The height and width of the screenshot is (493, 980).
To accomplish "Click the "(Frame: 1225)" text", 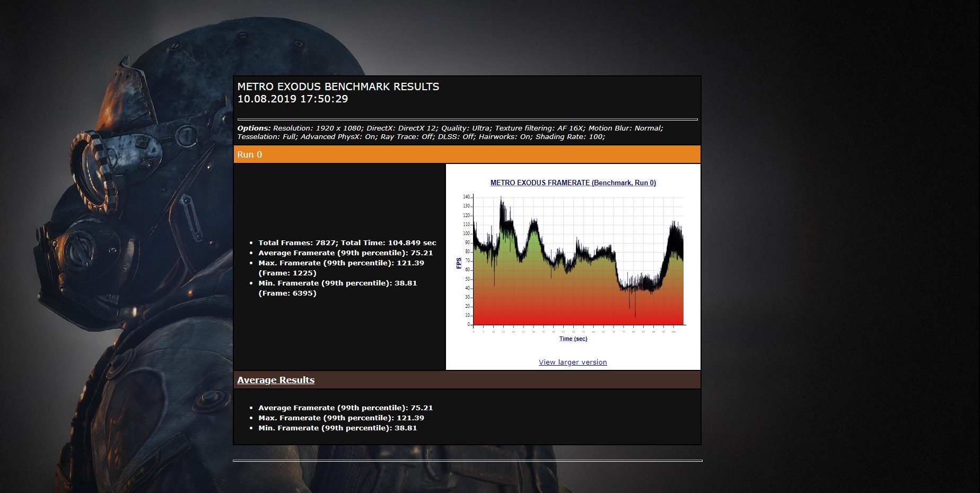I will (x=287, y=273).
